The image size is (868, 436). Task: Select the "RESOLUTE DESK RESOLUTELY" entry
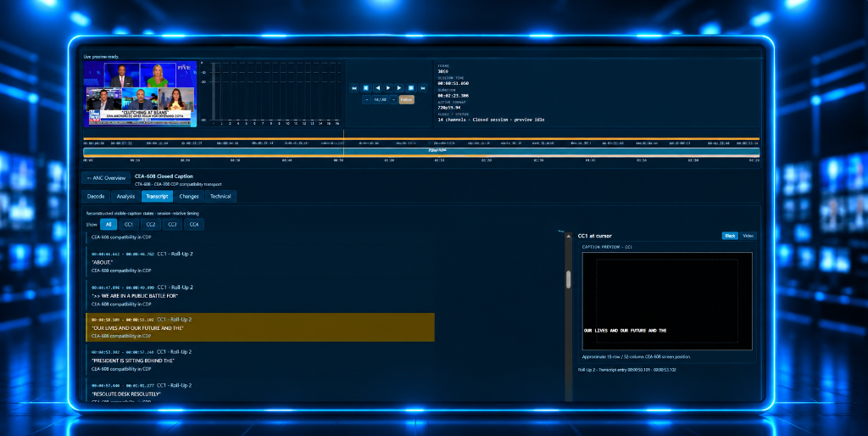click(260, 390)
